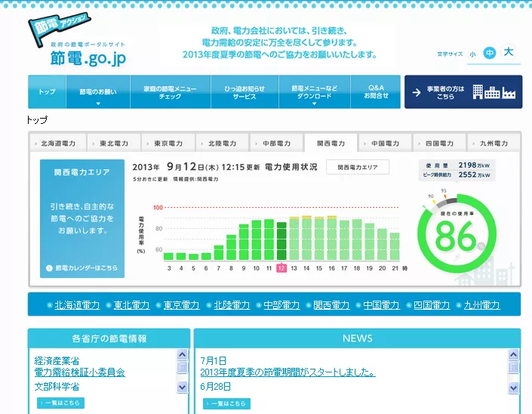
Task: Click 一覧はこちら button under 各省庁の節電情報
Action: [60, 403]
